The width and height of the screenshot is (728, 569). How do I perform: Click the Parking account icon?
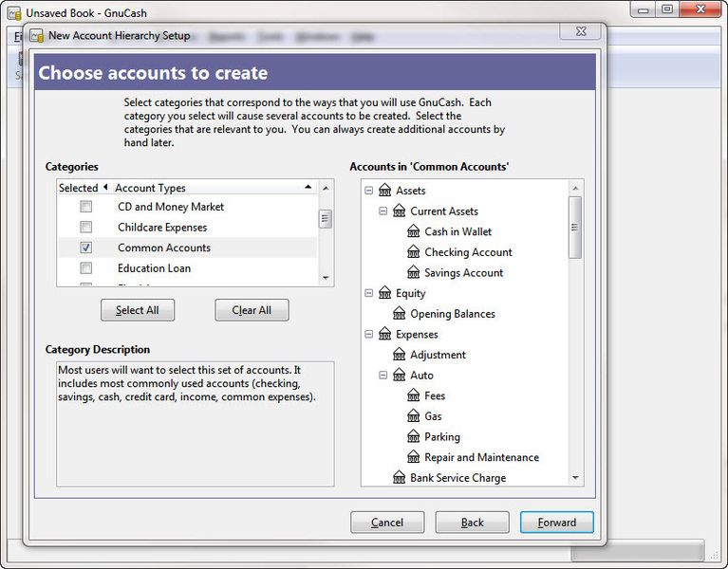tap(413, 436)
